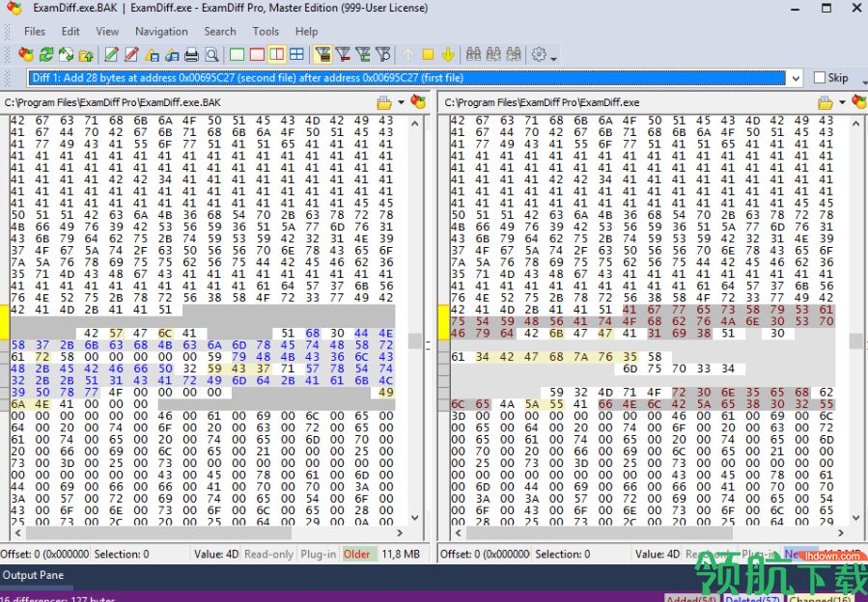The width and height of the screenshot is (868, 602).
Task: Click left pane vertical scrollbar up arrow
Action: [415, 123]
